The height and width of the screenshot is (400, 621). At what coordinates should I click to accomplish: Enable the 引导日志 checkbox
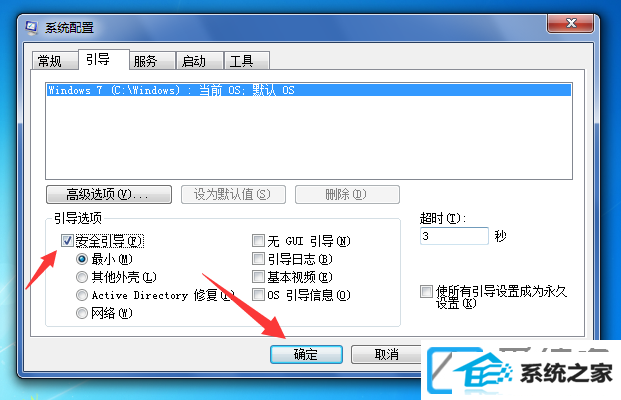coord(258,259)
